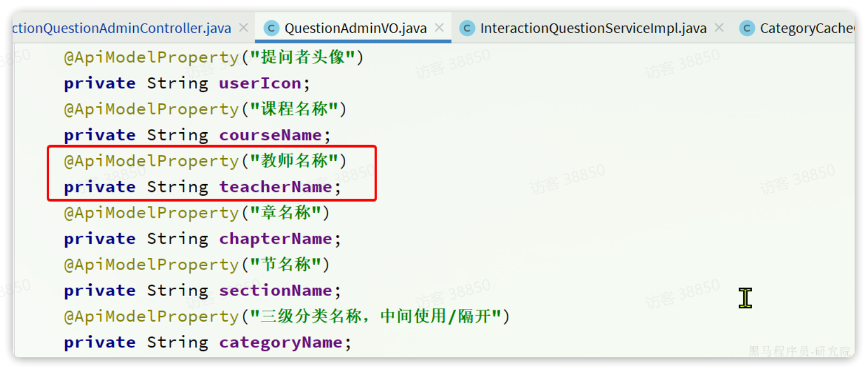This screenshot has height=367, width=868.
Task: Place cursor on userIcon field name
Action: (260, 83)
